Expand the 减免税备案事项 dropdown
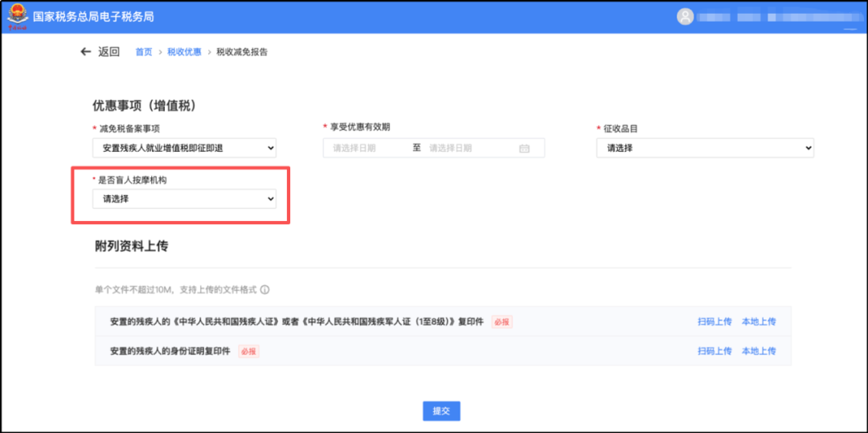Screen dimensions: 868x433 pyautogui.click(x=184, y=148)
